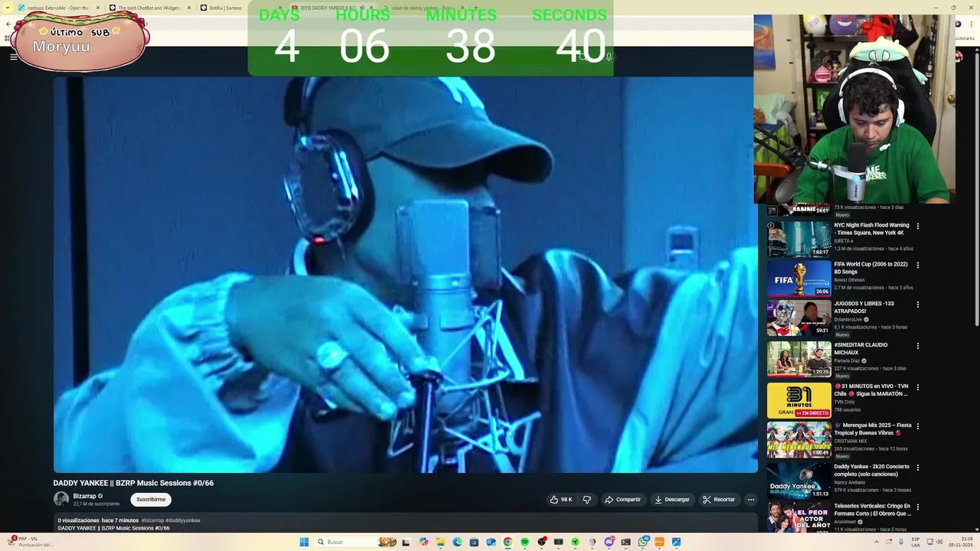This screenshot has width=980, height=551.
Task: Click the TVN Chile channel name
Action: click(x=844, y=402)
